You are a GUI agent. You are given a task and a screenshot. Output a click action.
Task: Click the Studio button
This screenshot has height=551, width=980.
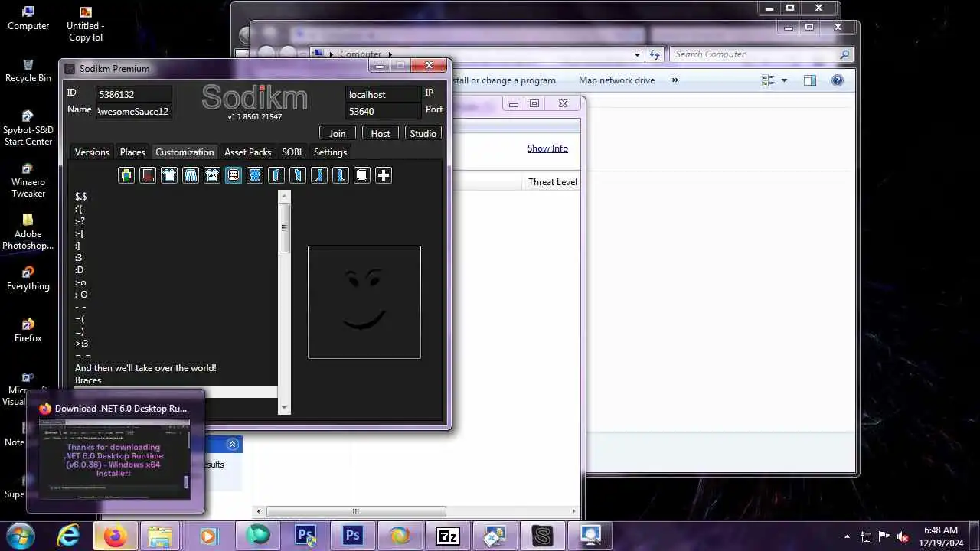(423, 133)
